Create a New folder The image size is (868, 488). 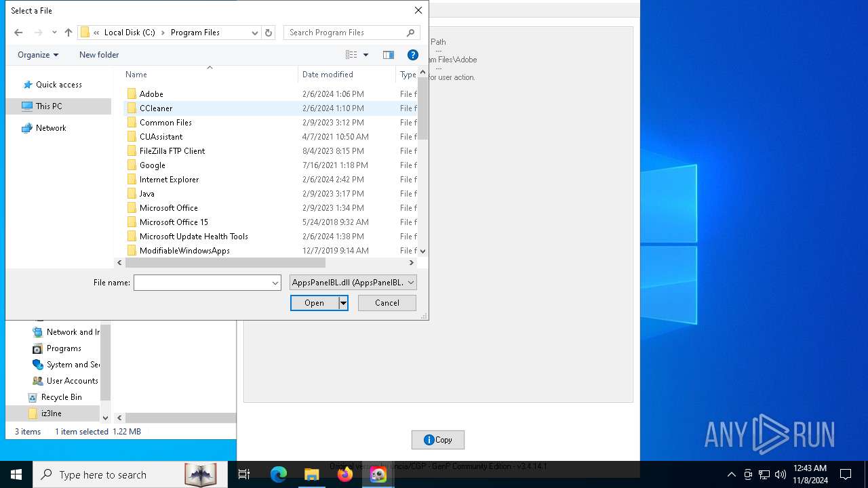[99, 55]
